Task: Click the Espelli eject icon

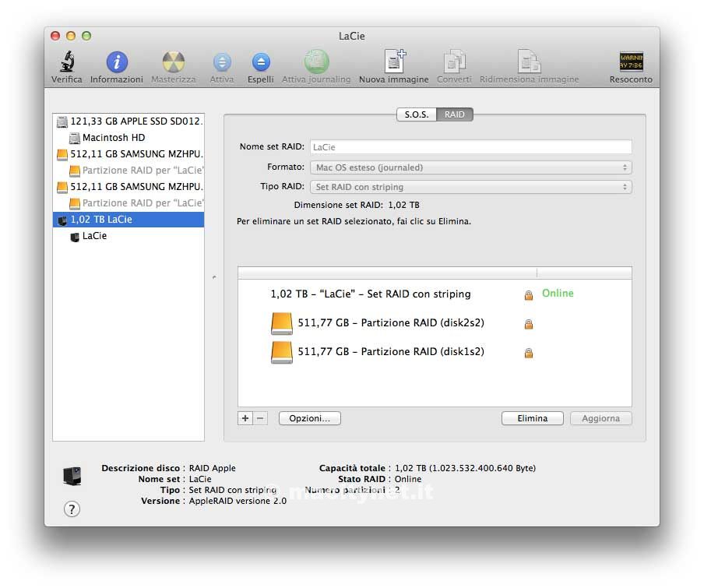Action: coord(261,63)
